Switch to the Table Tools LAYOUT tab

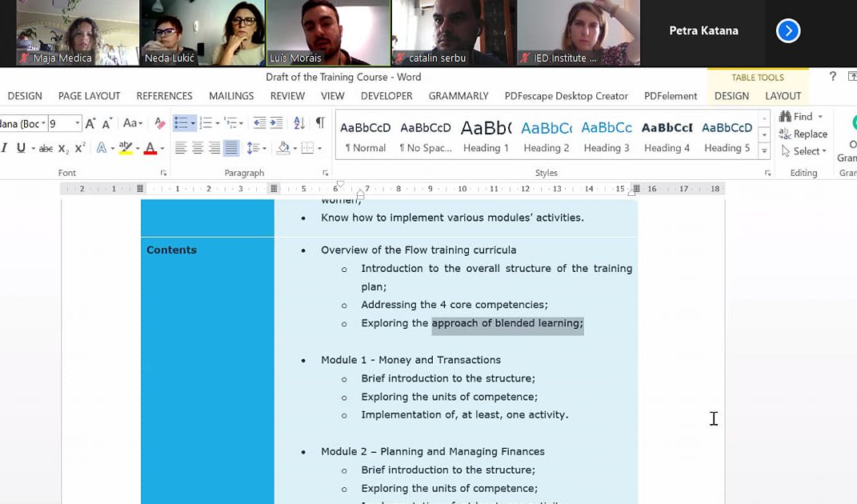click(x=783, y=96)
